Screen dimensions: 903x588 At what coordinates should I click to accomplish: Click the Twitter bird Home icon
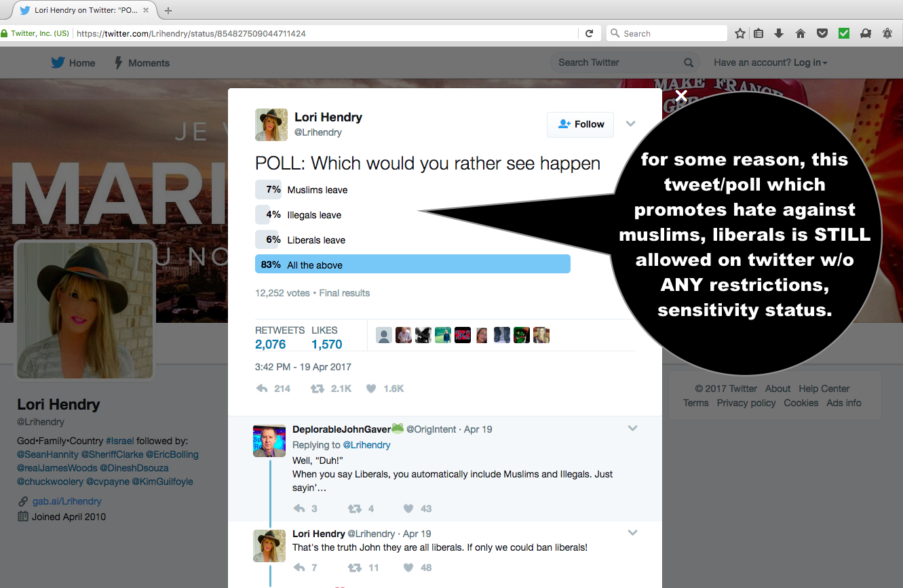(x=58, y=63)
